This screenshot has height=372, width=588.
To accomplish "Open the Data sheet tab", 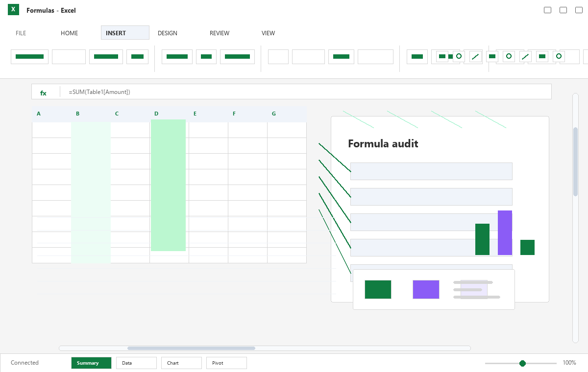I will [x=136, y=363].
